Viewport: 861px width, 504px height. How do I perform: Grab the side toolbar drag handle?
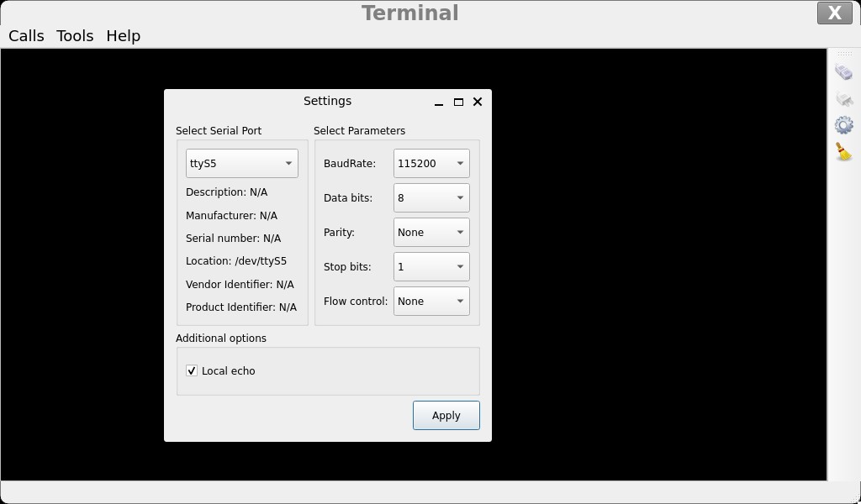[x=843, y=55]
